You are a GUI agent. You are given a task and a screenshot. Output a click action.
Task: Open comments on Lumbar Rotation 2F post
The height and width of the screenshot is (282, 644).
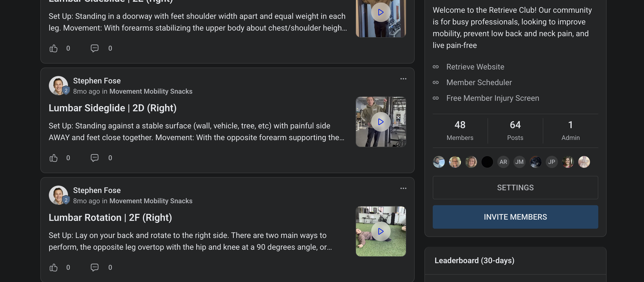click(95, 268)
